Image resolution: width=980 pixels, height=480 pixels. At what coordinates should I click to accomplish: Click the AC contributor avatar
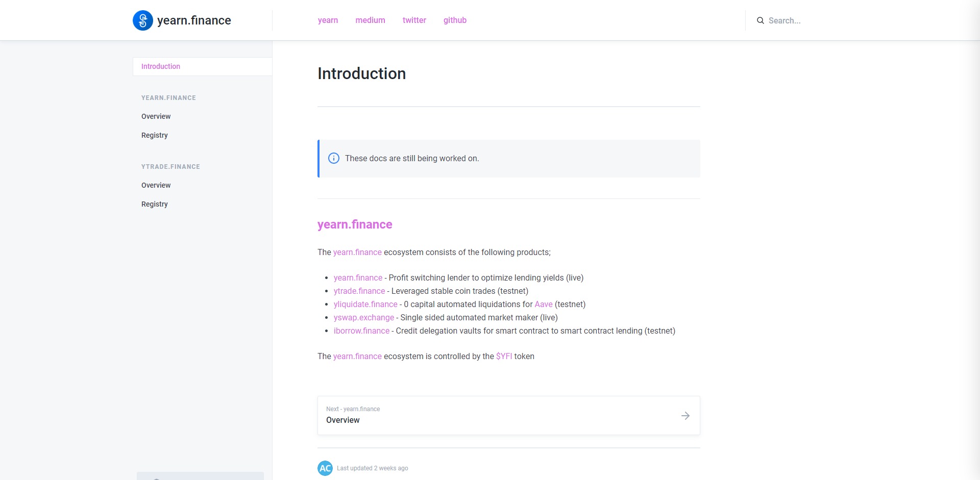(x=325, y=468)
